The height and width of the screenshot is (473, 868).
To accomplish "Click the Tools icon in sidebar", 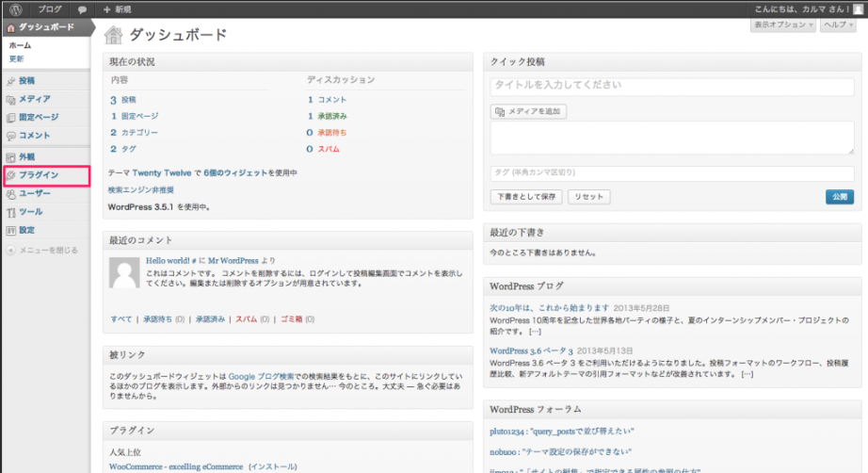I will click(x=10, y=212).
